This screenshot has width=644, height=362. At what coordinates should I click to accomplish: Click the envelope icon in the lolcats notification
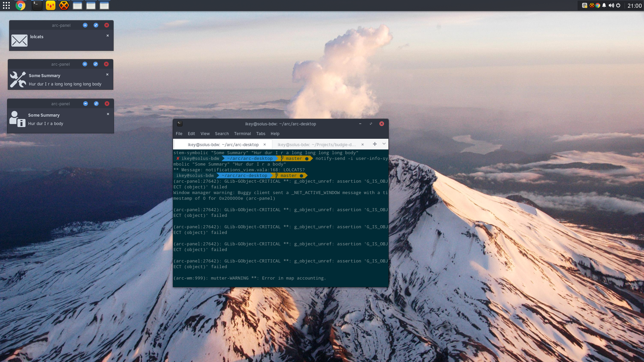pos(19,41)
